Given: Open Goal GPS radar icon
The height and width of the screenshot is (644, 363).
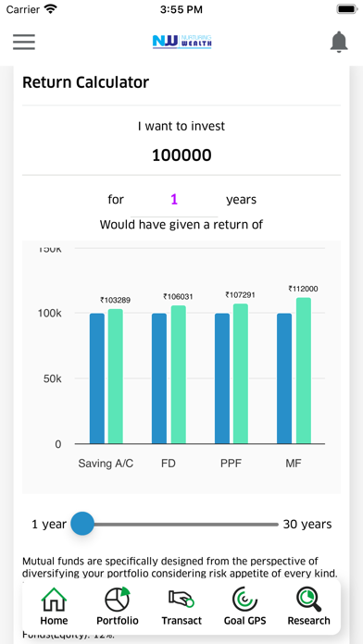Looking at the screenshot, I should click(244, 600).
